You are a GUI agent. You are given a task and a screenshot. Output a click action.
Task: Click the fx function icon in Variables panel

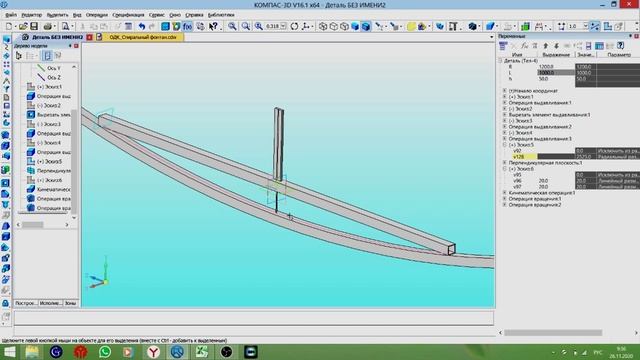(x=524, y=46)
